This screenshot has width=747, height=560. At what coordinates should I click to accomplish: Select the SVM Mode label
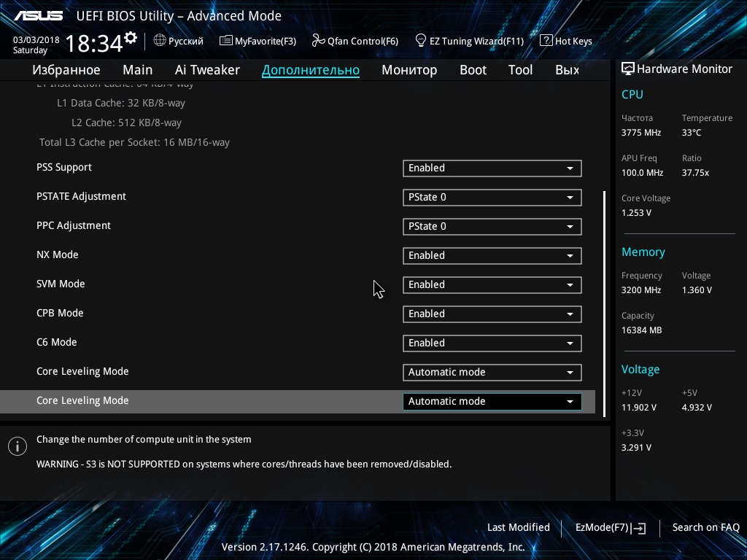(x=61, y=284)
